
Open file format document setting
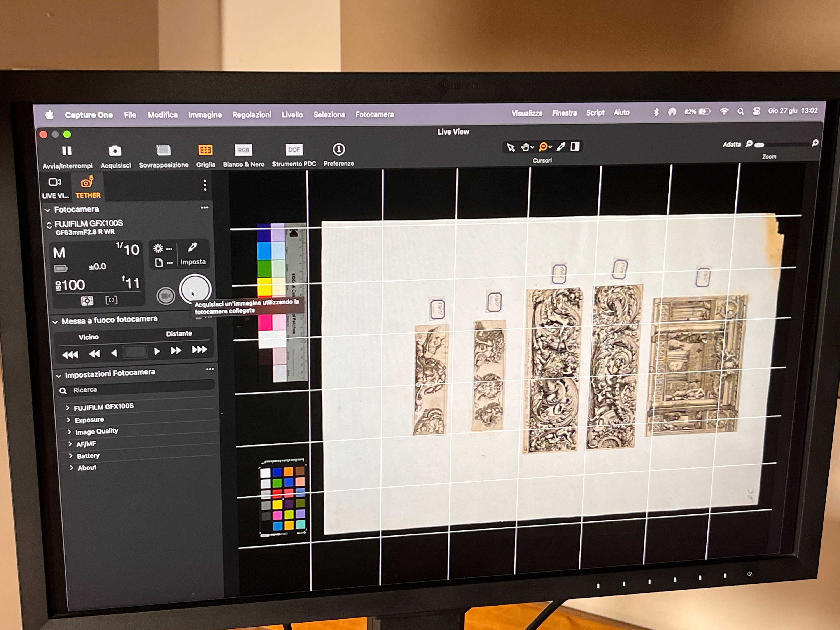(164, 262)
